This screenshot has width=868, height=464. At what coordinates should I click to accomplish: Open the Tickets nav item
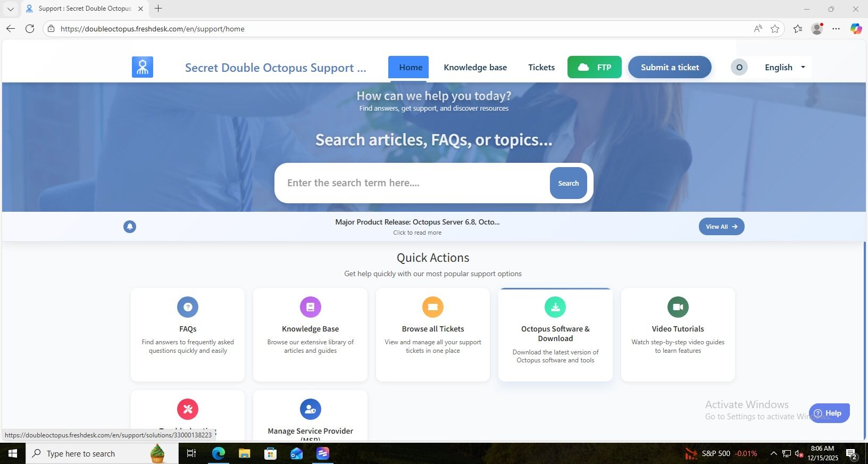(541, 67)
